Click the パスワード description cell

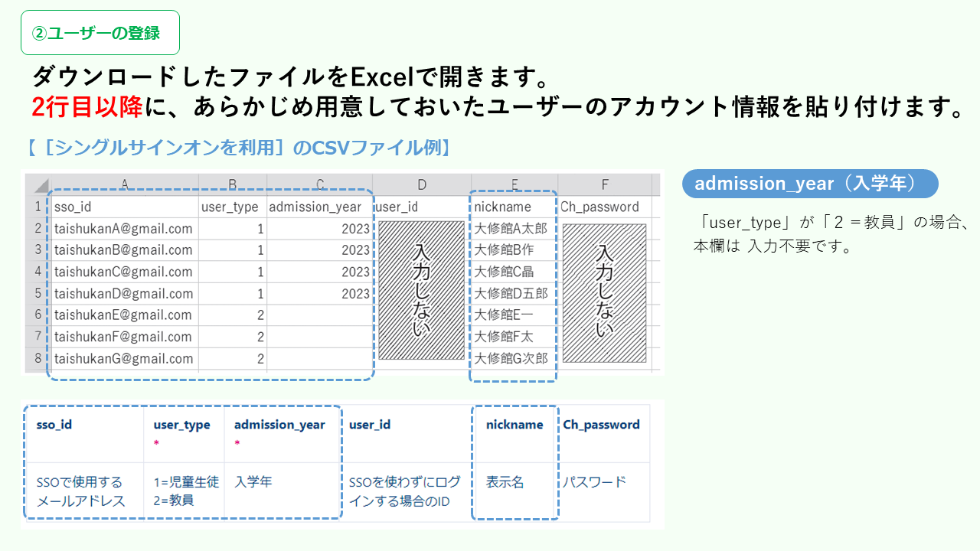[595, 482]
